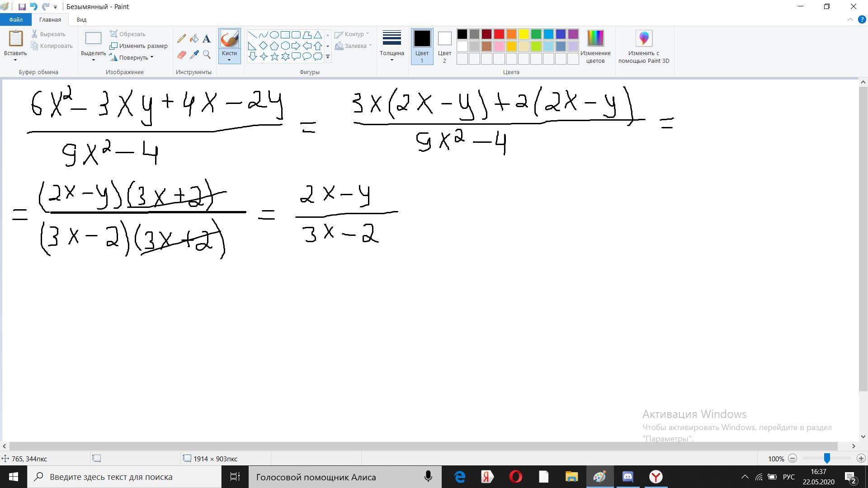Select Color 2 background slot
The image size is (868, 488).
(x=444, y=39)
